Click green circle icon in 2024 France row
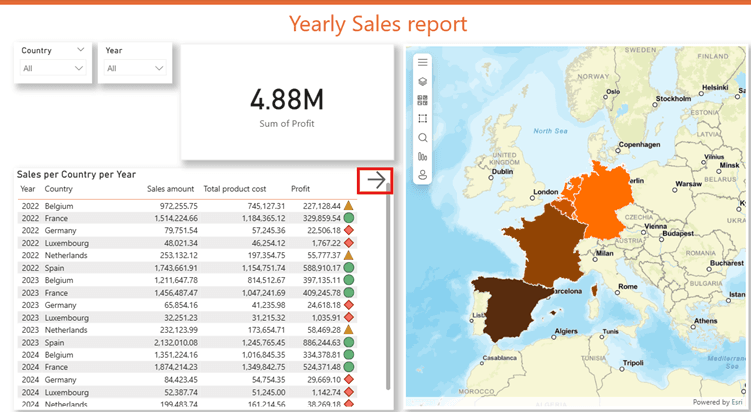This screenshot has width=751, height=412. point(349,367)
